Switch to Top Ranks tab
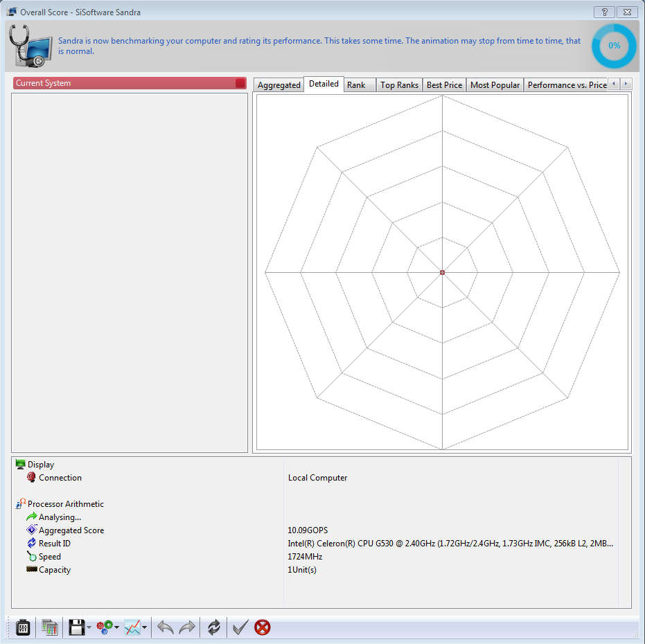This screenshot has height=644, width=645. point(399,85)
